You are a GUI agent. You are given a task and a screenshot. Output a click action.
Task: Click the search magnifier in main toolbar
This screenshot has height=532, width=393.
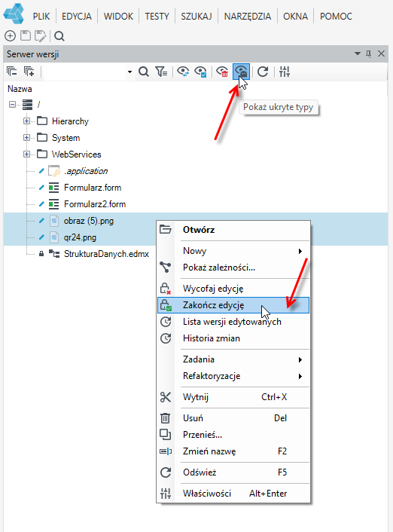[x=59, y=35]
